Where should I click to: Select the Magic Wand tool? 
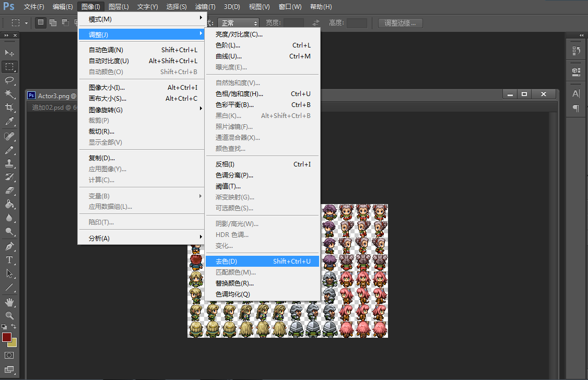coord(9,93)
